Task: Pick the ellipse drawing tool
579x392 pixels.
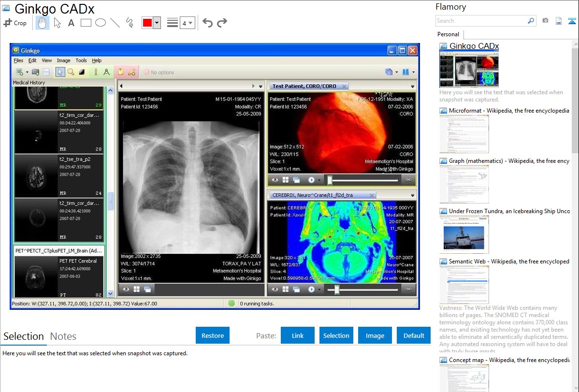Action: coord(101,23)
